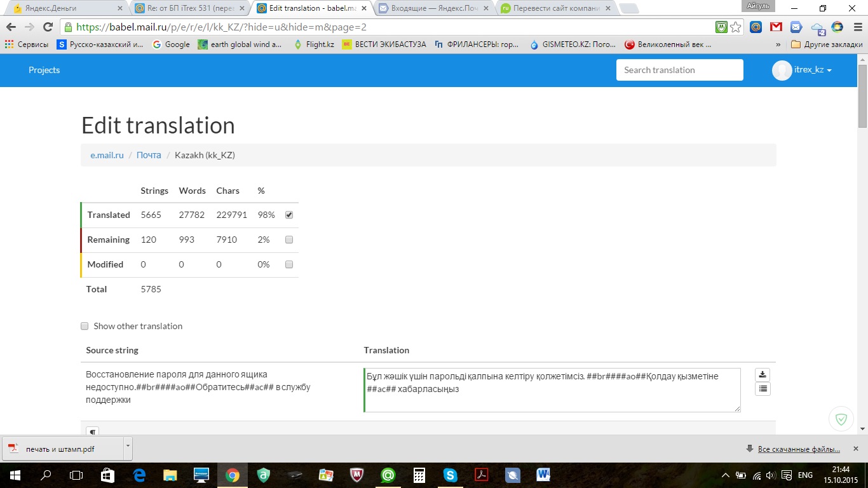This screenshot has height=488, width=868.
Task: Open the Calculator from the taskbar
Action: (x=419, y=475)
